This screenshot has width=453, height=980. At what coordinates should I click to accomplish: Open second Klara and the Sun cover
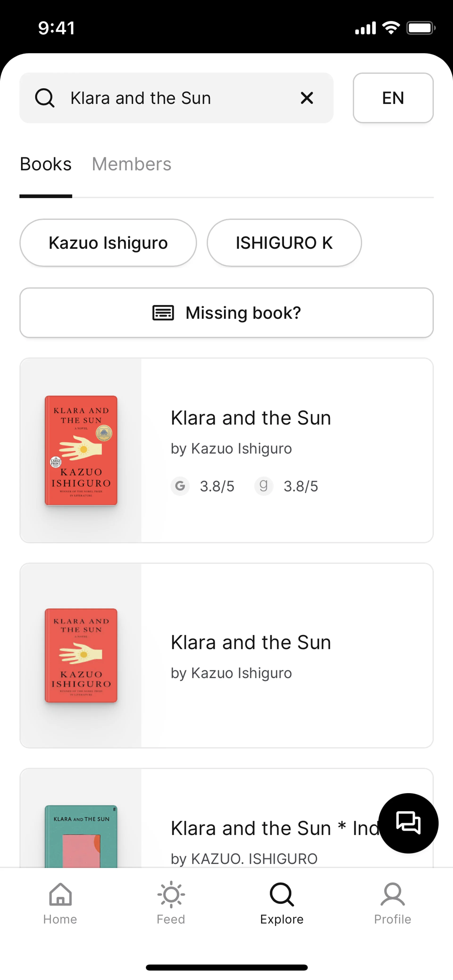click(81, 655)
